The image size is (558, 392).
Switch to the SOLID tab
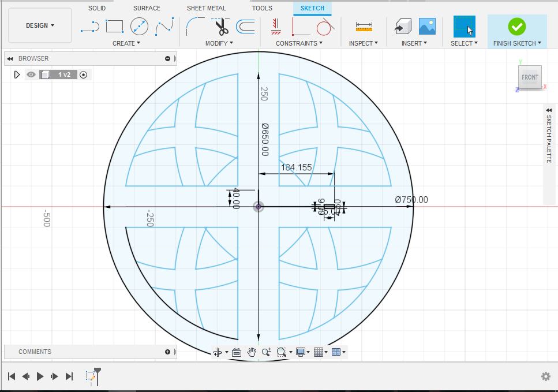coord(97,8)
